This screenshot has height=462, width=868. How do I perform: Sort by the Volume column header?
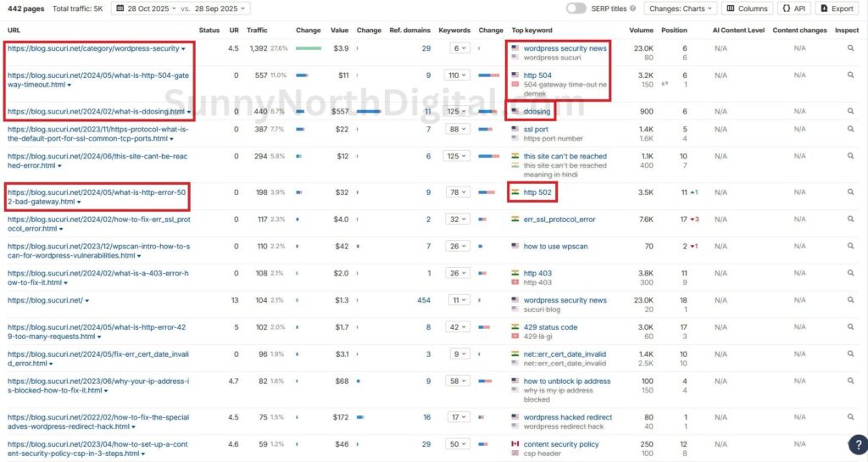pyautogui.click(x=641, y=31)
